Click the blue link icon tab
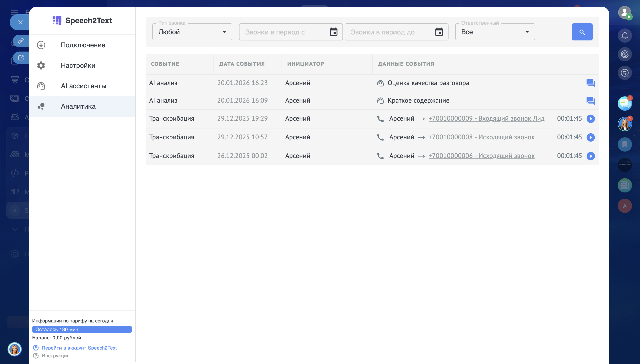Viewport: 640px width, 364px height. [x=21, y=41]
